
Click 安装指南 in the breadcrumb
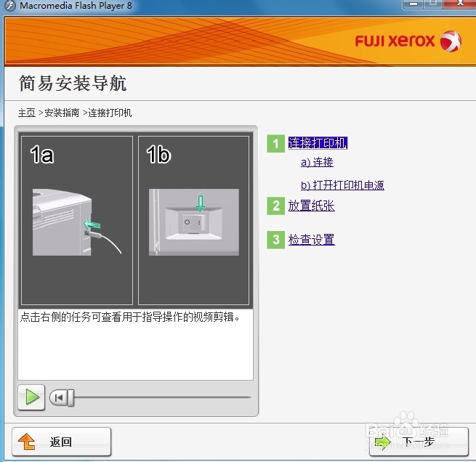[62, 113]
